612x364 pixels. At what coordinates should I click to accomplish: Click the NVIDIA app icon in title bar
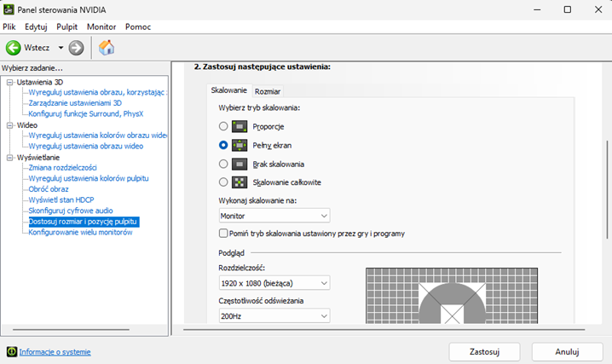pos(9,9)
